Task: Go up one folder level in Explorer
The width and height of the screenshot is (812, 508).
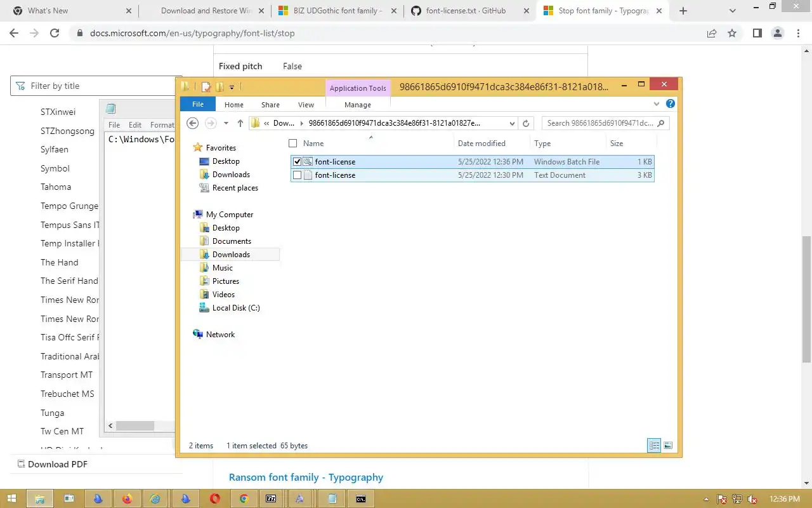Action: coord(240,123)
